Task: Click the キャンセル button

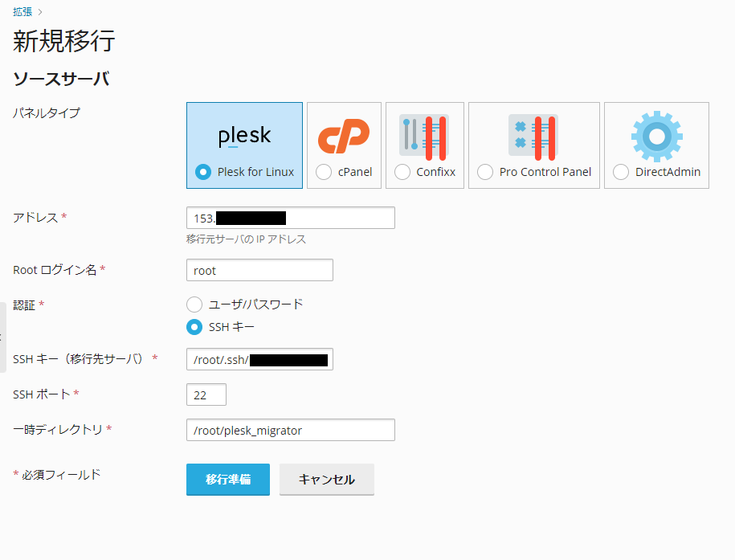Action: point(327,480)
